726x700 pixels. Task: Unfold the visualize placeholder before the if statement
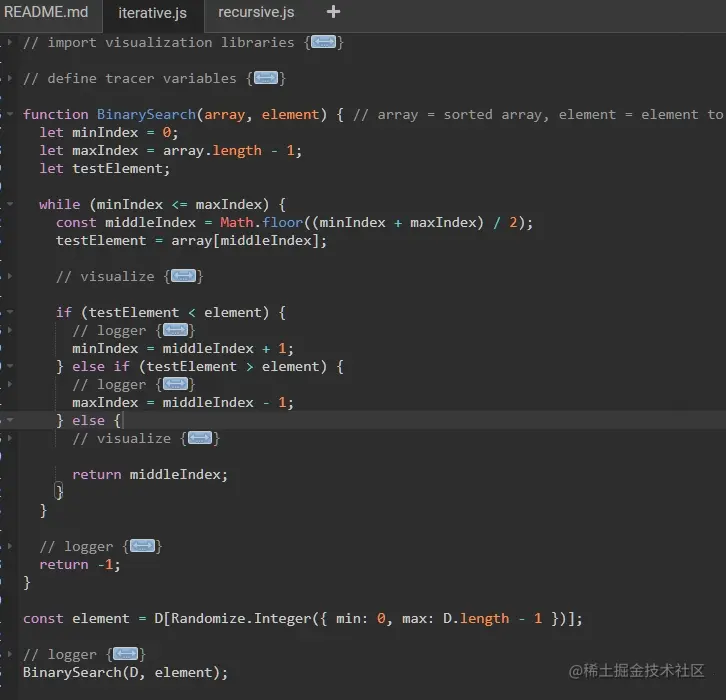[x=183, y=276]
